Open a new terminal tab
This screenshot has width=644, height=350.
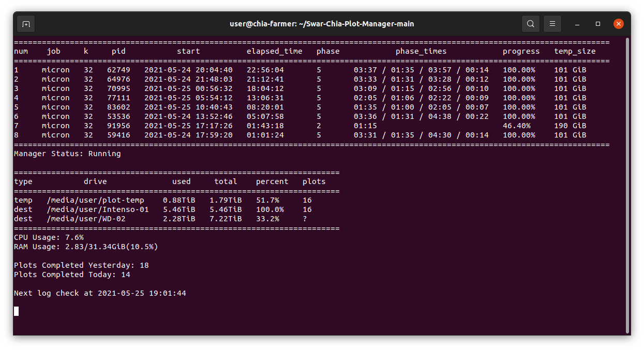click(25, 23)
